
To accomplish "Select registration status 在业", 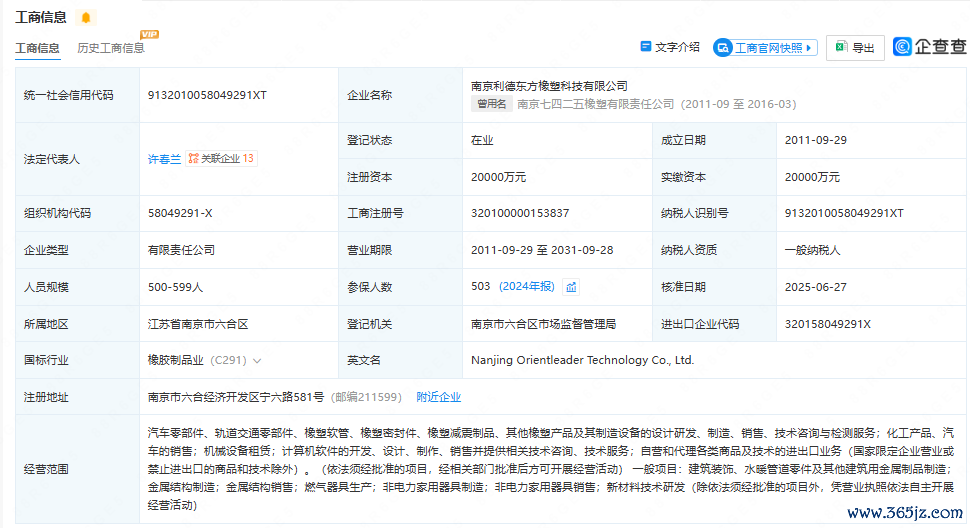I will 482,140.
